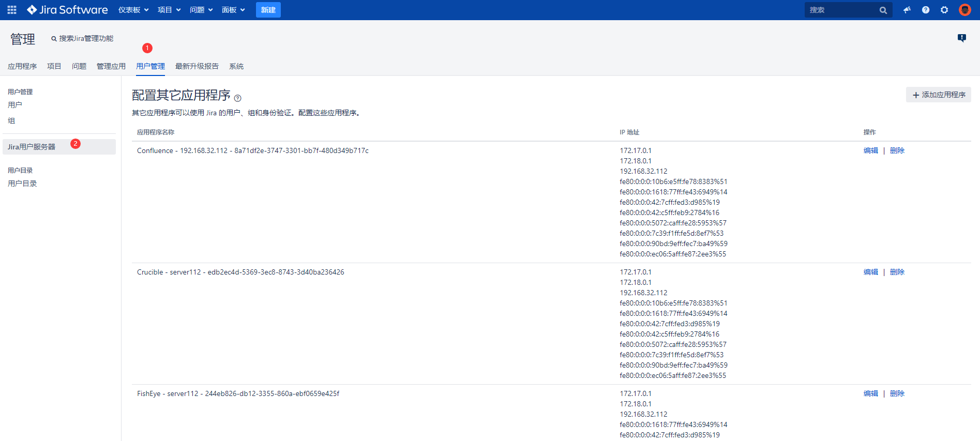Screen dimensions: 980x441
Task: Open the help question mark icon
Action: click(926, 10)
